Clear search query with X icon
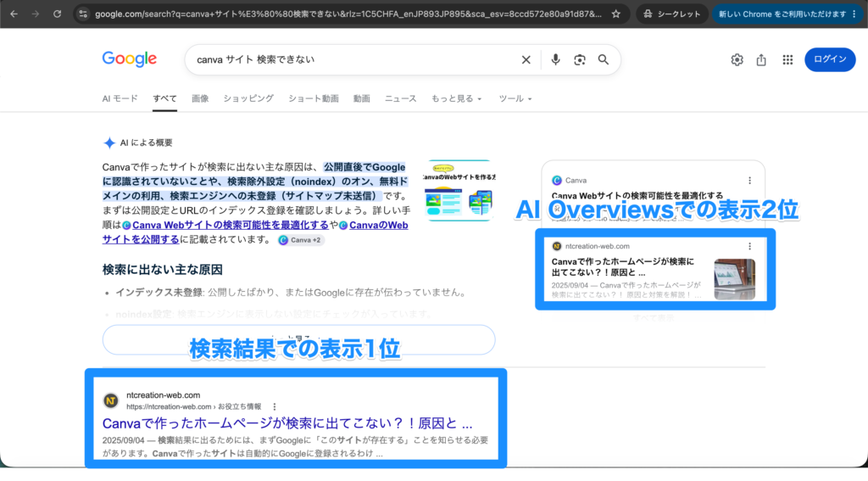 coord(526,59)
